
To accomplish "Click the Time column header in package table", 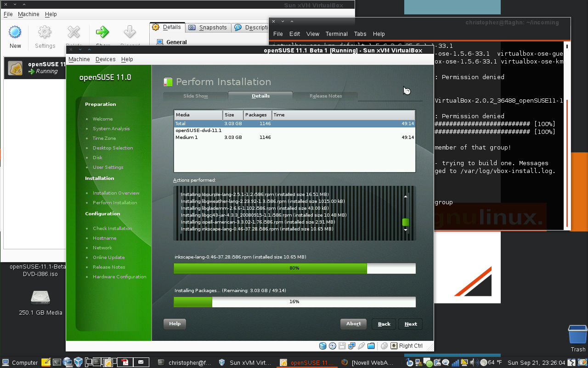I will [x=344, y=115].
